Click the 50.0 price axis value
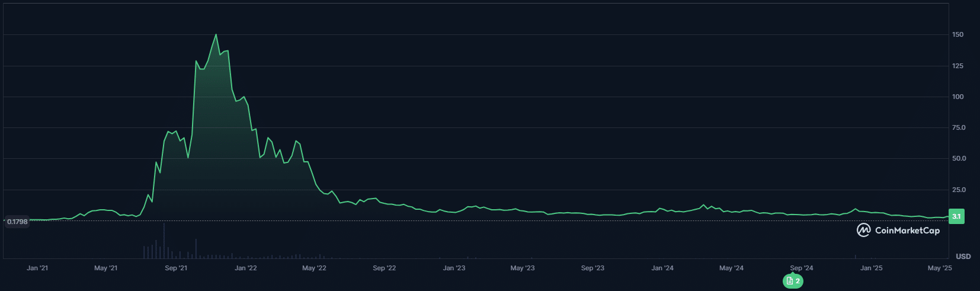 tap(959, 158)
